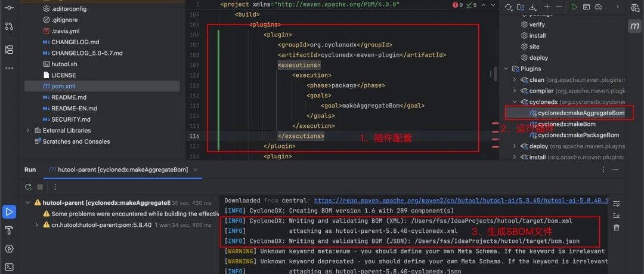
Task: Select pom.xml in project tree
Action: tap(103, 86)
